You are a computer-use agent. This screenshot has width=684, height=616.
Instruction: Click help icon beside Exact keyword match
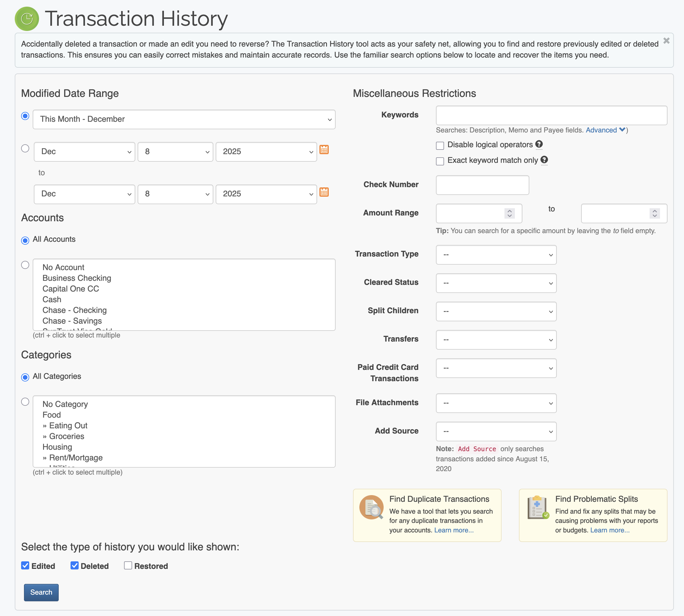point(544,160)
